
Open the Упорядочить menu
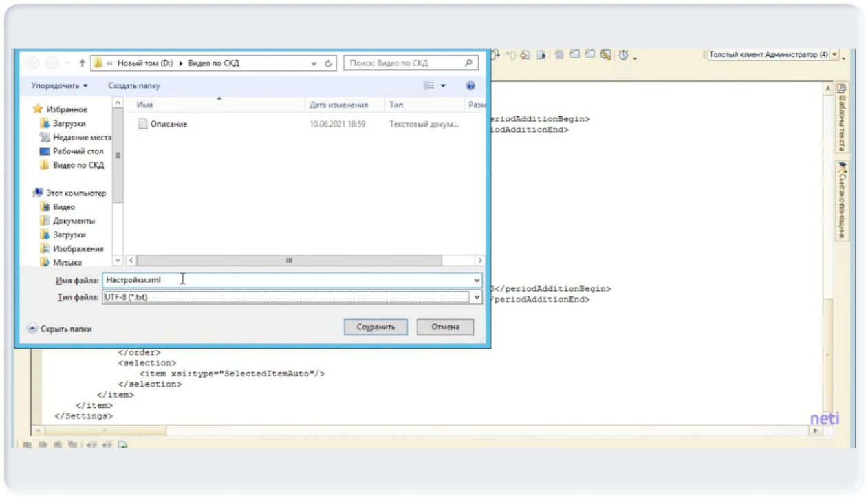tap(59, 86)
